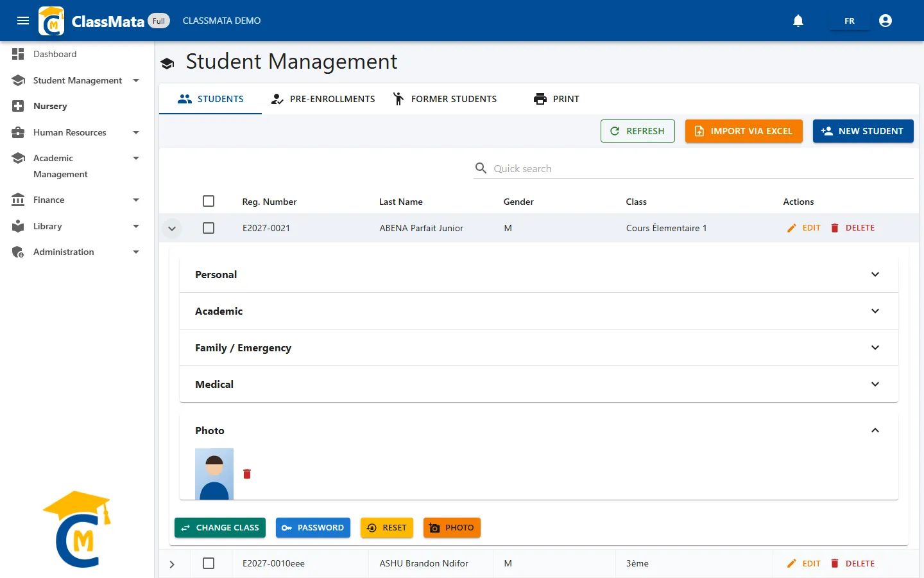Switch to the Pre-Enrollments tab
This screenshot has width=924, height=578.
[323, 99]
